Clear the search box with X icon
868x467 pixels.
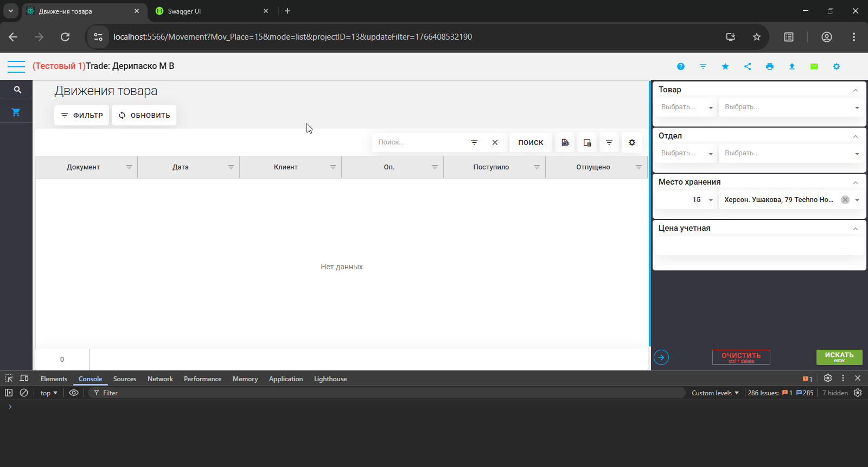[x=495, y=142]
